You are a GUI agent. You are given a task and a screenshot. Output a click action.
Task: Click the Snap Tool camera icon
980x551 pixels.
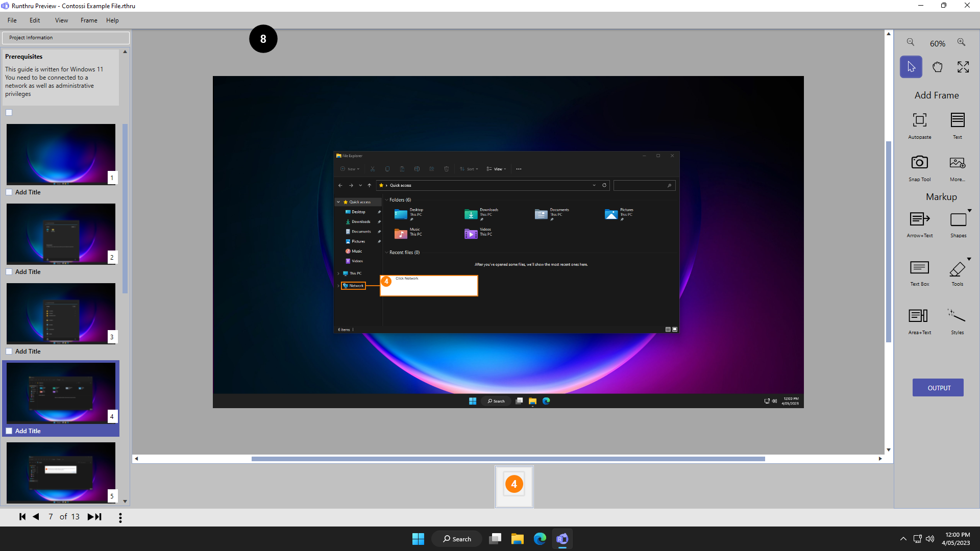(919, 163)
